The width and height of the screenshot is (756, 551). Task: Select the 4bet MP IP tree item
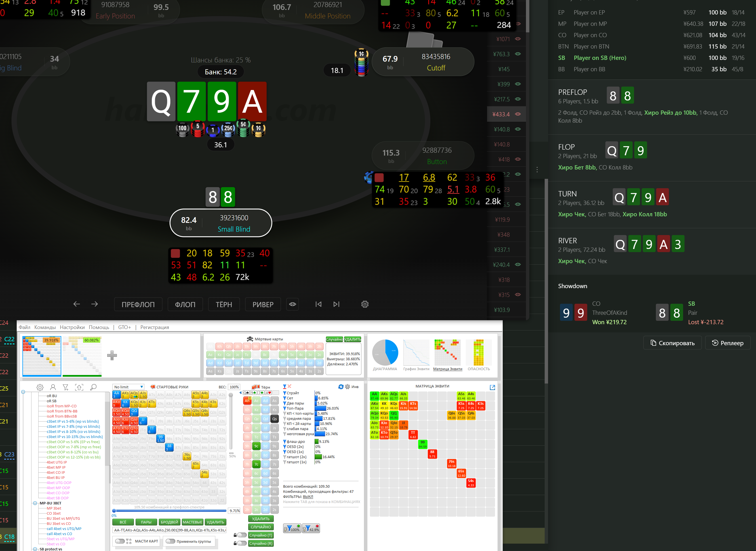coord(56,467)
